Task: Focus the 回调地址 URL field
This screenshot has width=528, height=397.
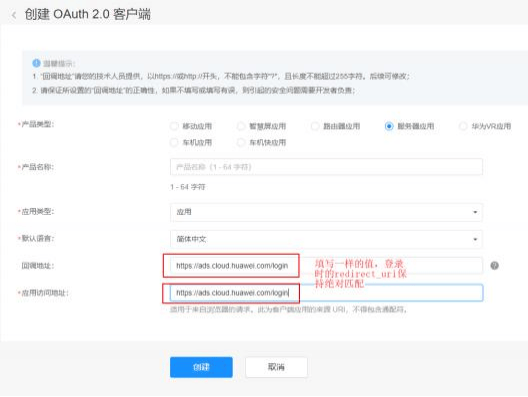Action: tap(326, 266)
